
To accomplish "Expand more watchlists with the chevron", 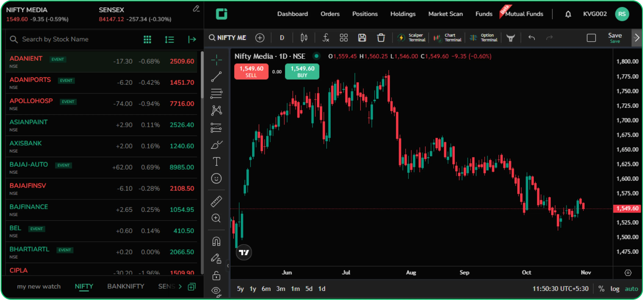I will pos(181,286).
